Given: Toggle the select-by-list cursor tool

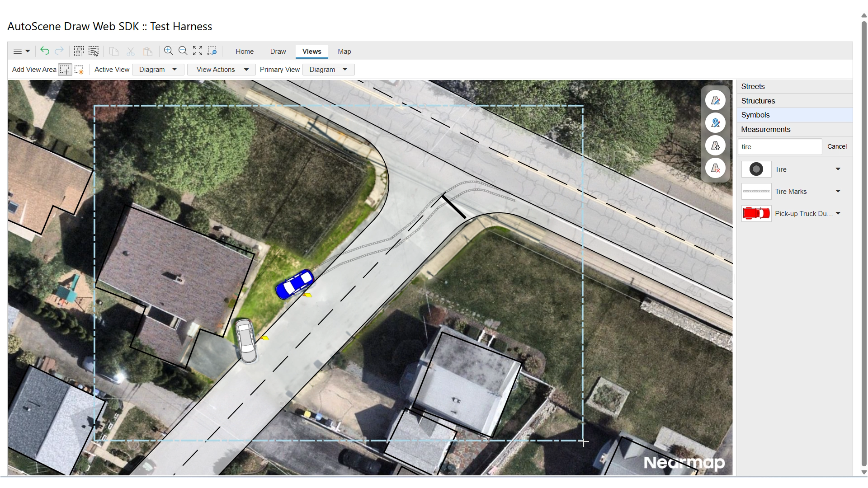Looking at the screenshot, I should coord(94,51).
